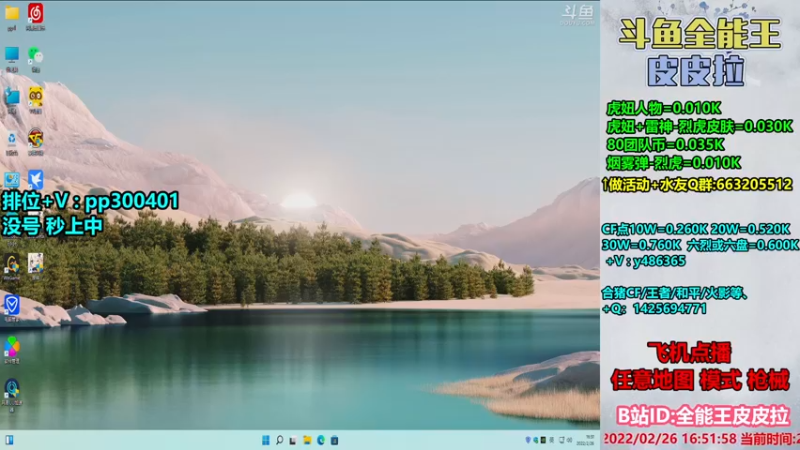Click the text "没号 秒上中"
Viewport: 800px width, 450px height.
click(x=53, y=226)
